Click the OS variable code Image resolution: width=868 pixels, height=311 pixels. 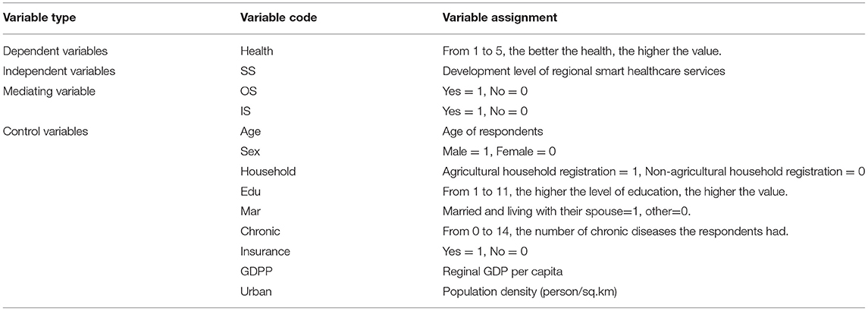[247, 92]
